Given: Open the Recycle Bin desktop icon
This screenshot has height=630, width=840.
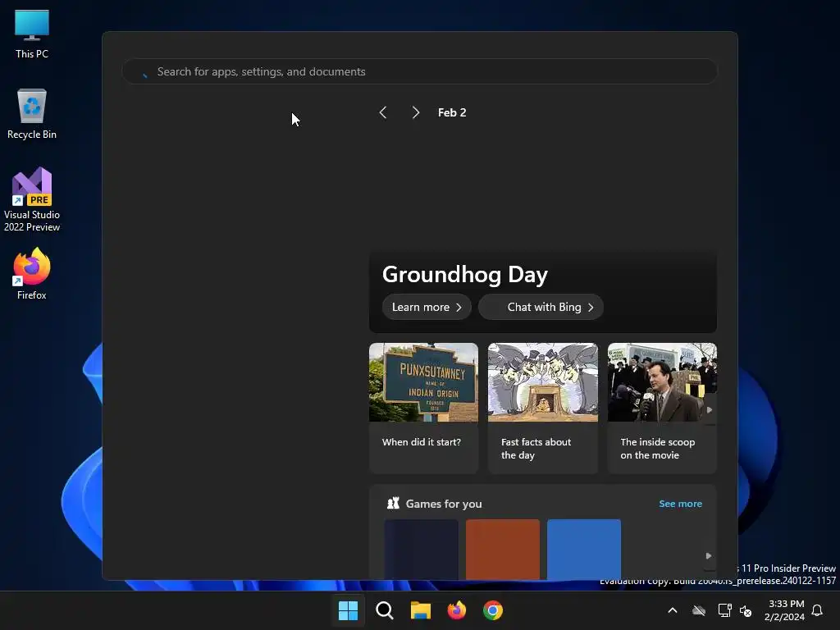Looking at the screenshot, I should pyautogui.click(x=32, y=114).
